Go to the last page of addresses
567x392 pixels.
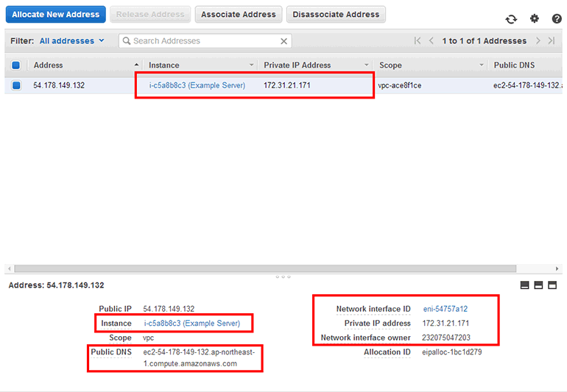(x=551, y=41)
